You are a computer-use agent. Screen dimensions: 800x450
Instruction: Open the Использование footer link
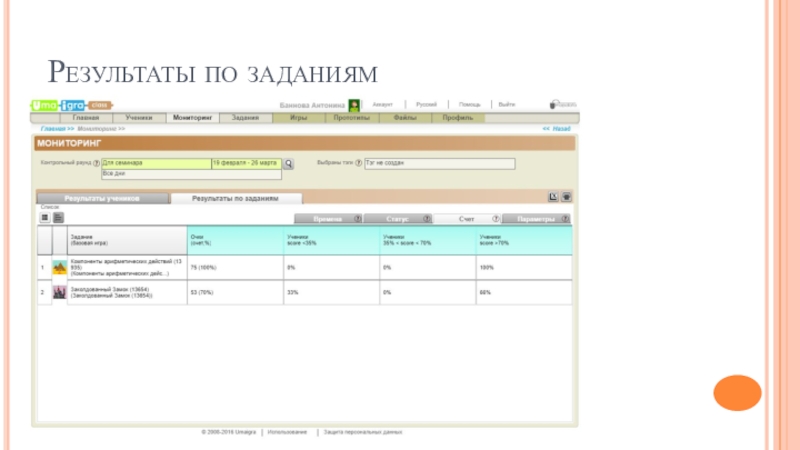pyautogui.click(x=287, y=432)
